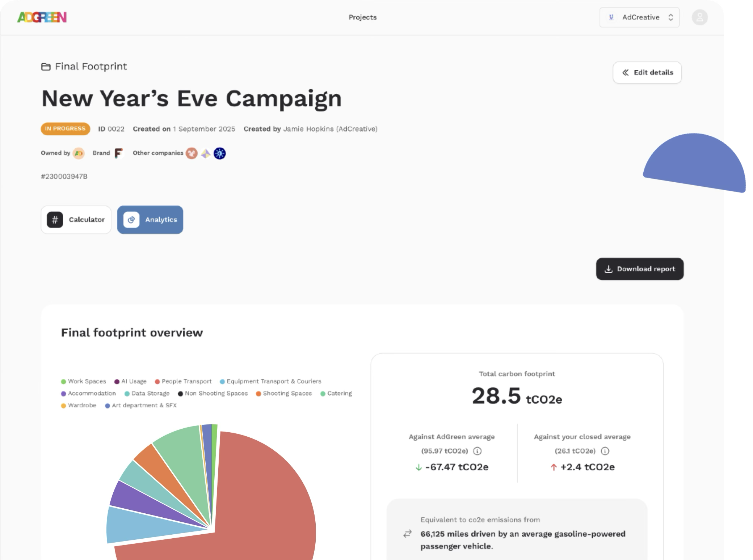Click the Download report button
Viewport: 753px width, 560px height.
(640, 269)
